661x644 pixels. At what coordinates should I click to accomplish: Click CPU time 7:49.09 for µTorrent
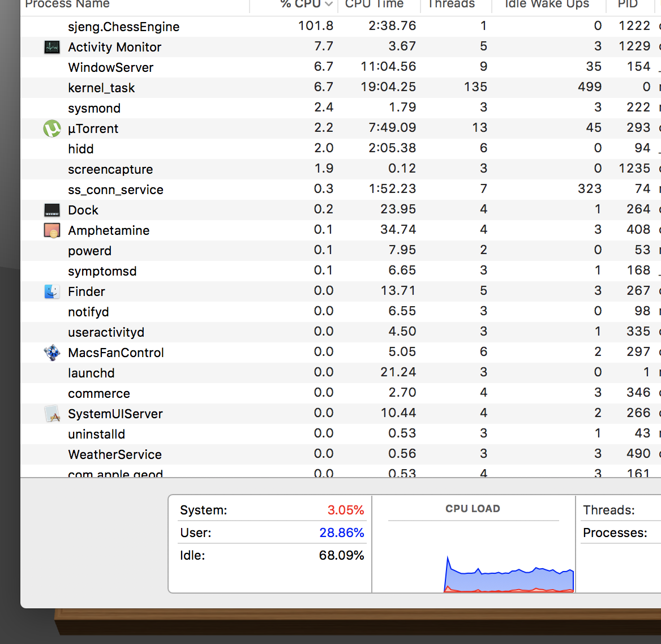(392, 127)
